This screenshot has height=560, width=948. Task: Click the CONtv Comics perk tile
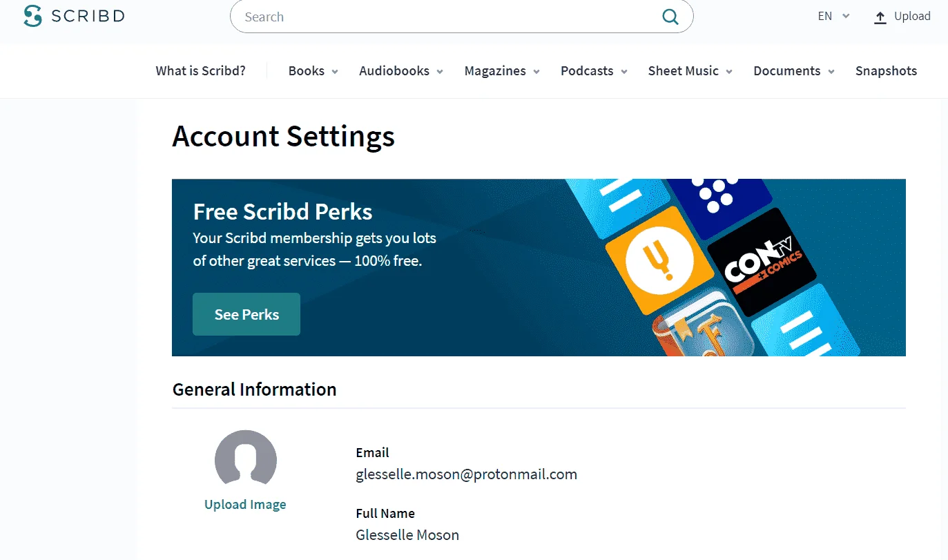762,262
